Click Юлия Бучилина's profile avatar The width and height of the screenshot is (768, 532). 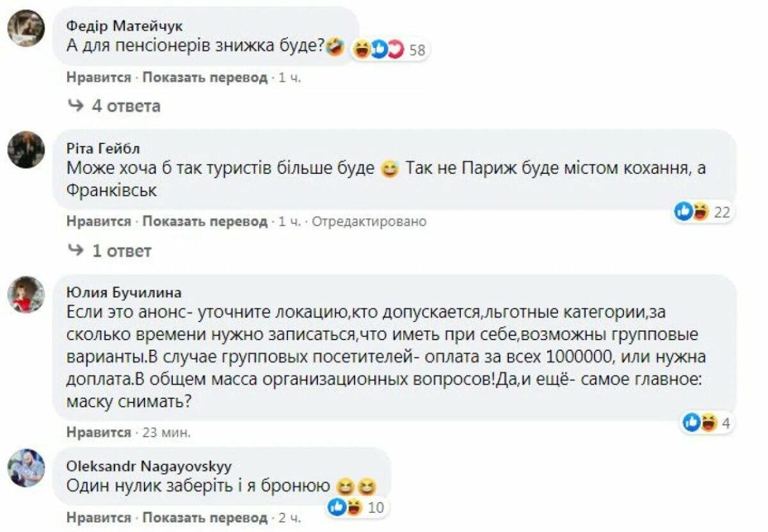(x=26, y=294)
